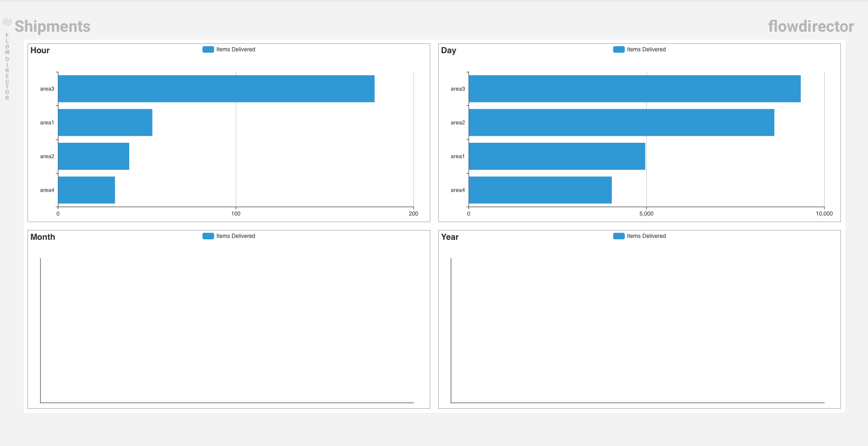Click the Year chart legend color swatch

(x=619, y=236)
